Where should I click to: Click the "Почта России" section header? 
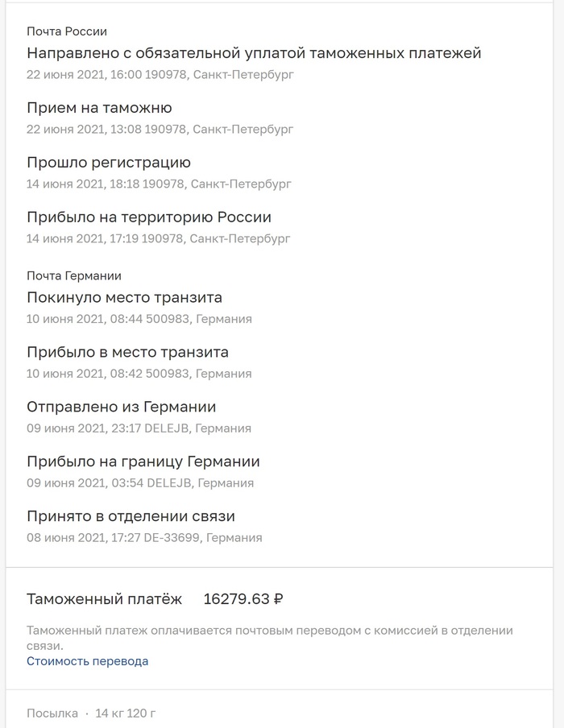pyautogui.click(x=67, y=31)
